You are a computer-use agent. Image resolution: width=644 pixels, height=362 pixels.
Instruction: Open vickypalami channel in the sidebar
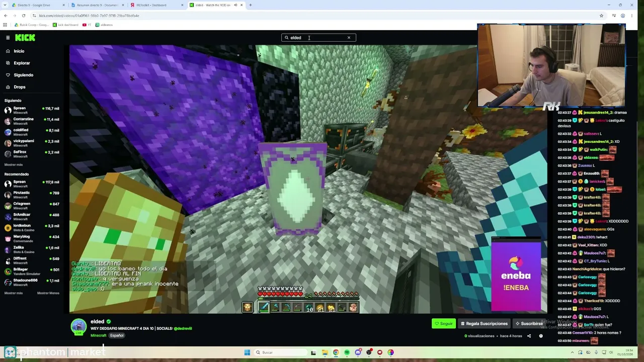click(31, 143)
